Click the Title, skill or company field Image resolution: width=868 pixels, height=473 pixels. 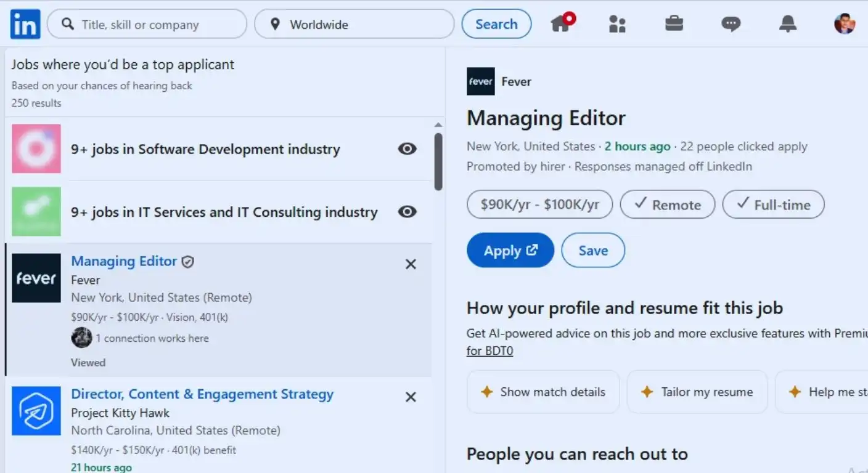tap(147, 24)
